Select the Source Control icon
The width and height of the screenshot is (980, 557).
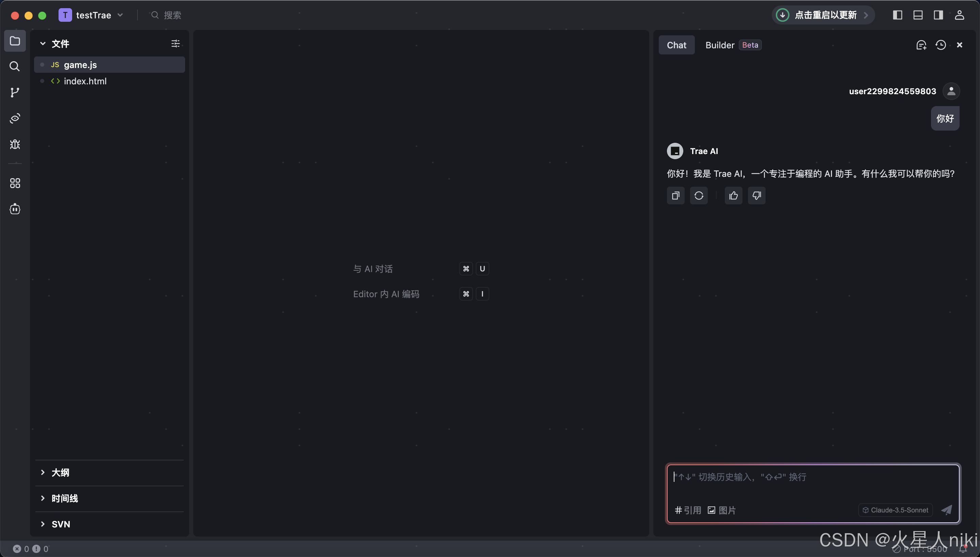pos(15,92)
